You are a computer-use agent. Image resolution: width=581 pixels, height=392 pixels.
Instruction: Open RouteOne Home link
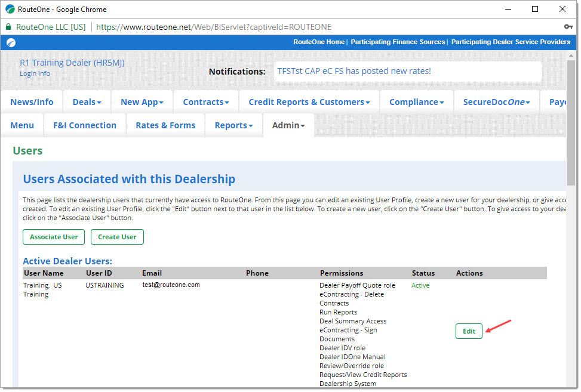(319, 42)
